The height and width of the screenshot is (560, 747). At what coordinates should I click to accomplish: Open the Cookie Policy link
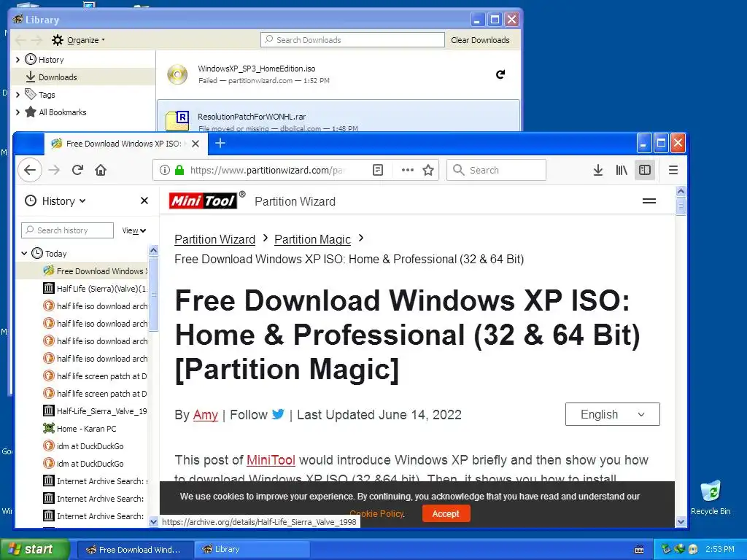pos(377,514)
